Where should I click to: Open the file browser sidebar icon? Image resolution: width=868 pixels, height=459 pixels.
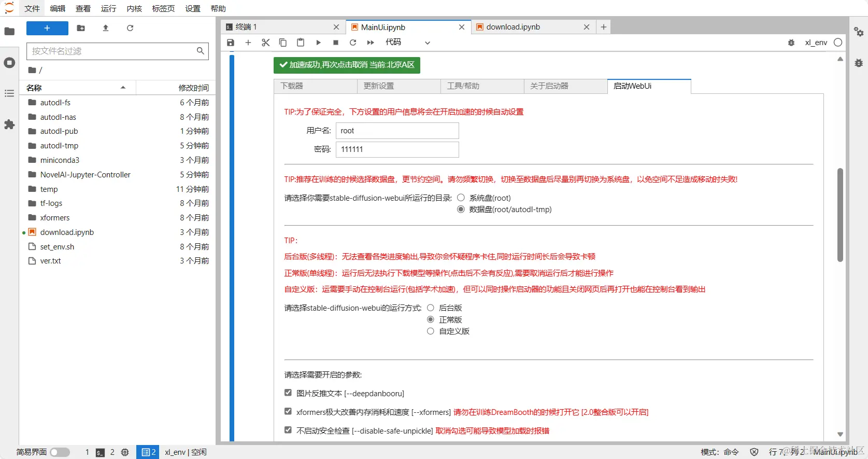(9, 31)
